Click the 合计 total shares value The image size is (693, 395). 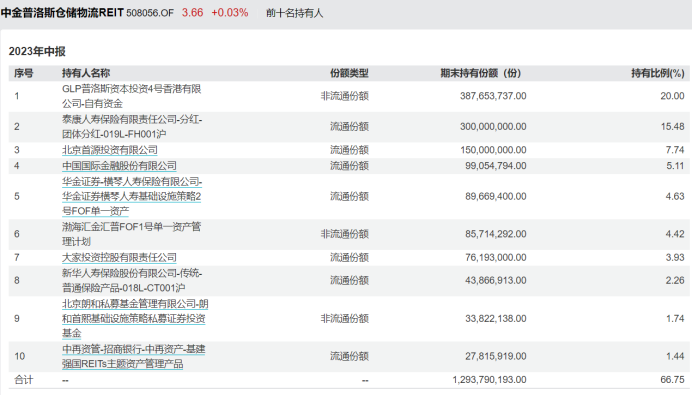coord(489,380)
